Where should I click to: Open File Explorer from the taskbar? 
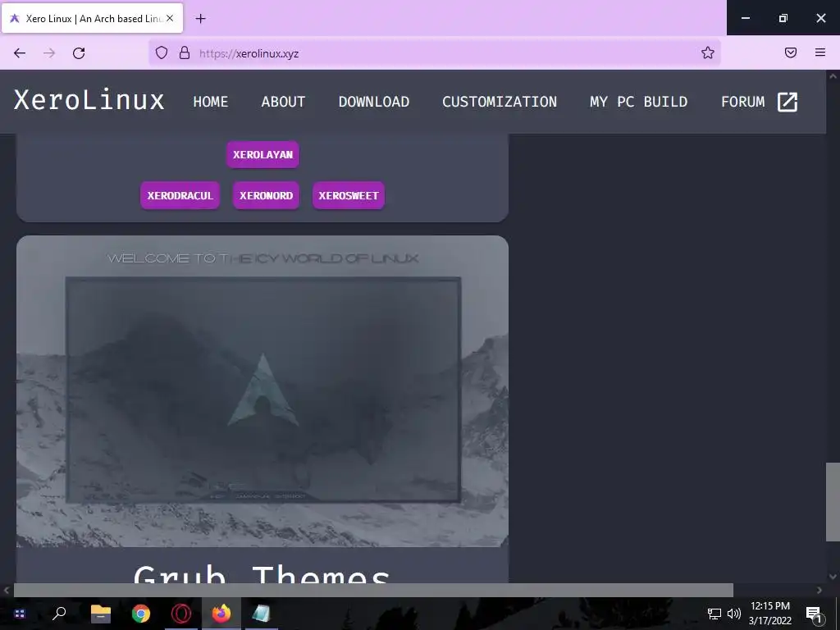tap(100, 614)
